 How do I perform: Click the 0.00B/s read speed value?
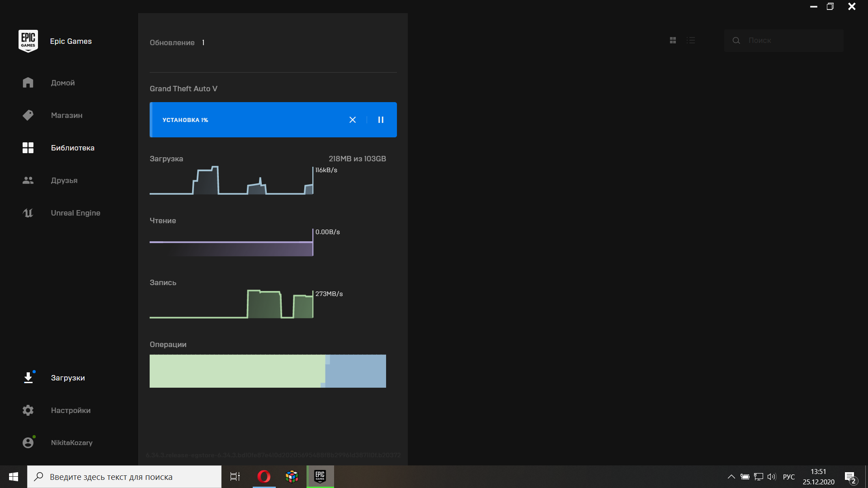[x=328, y=232]
